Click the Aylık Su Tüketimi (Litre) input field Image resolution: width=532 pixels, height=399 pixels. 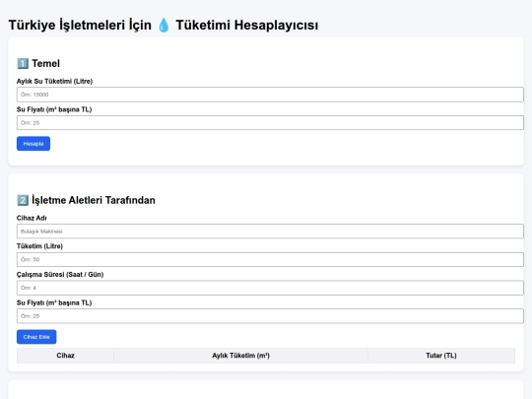pos(270,95)
